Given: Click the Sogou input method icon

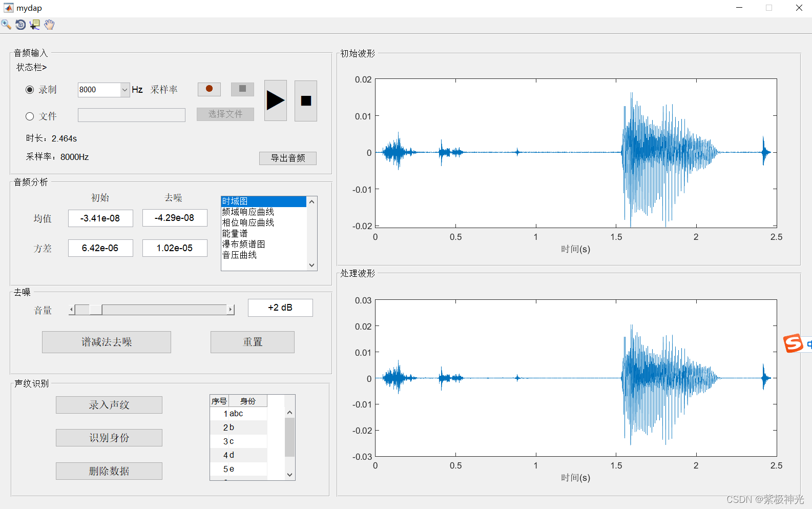Looking at the screenshot, I should 793,343.
